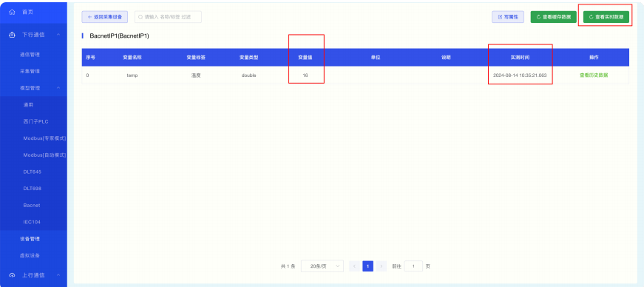Click the double type cell
This screenshot has width=644, height=287.
coord(248,75)
